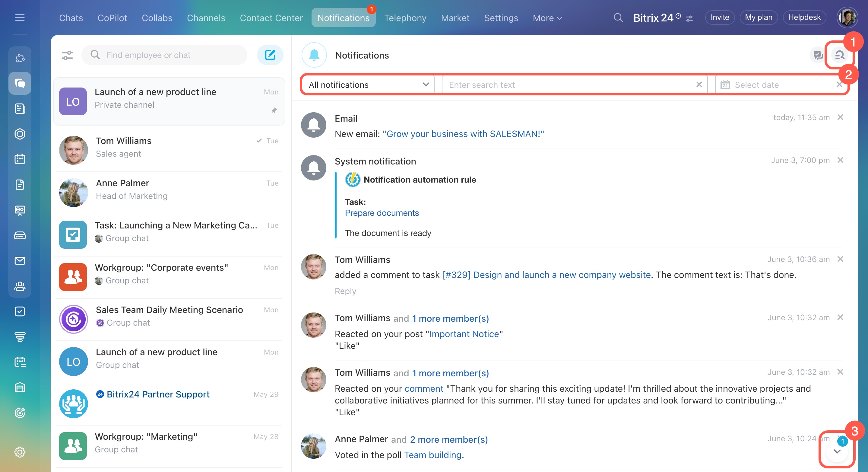Click Reply under Tom Williams comment notification
Image resolution: width=868 pixels, height=472 pixels.
tap(345, 291)
